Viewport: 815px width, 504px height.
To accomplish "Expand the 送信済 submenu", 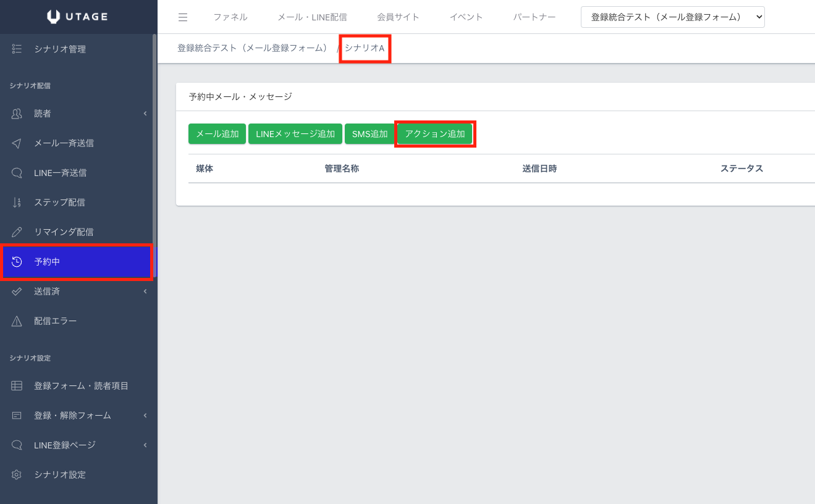I will tap(145, 292).
